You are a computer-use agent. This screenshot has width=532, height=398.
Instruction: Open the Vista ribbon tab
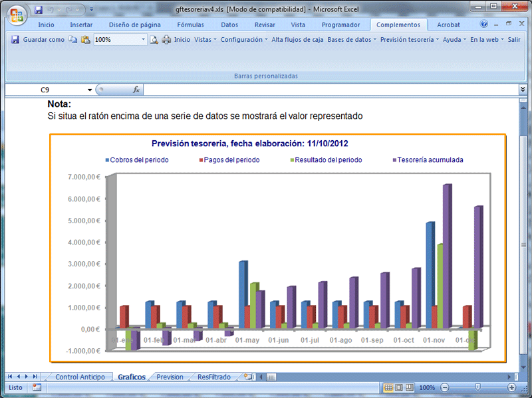point(298,25)
